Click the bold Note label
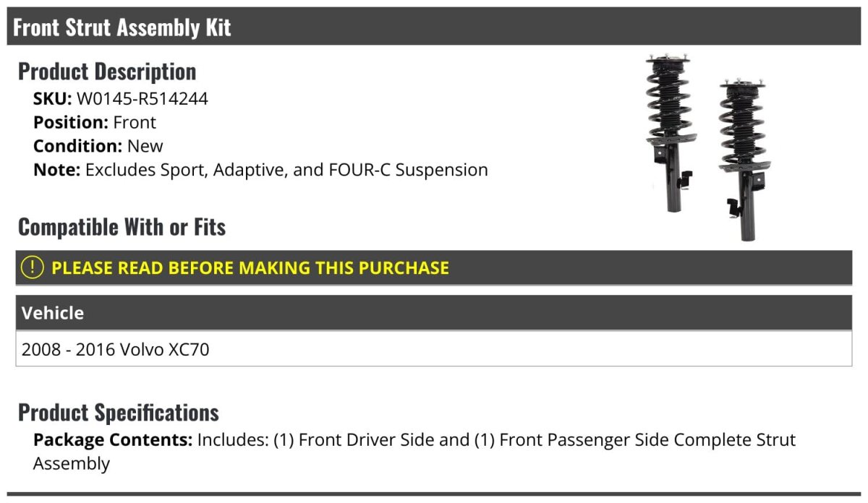 point(56,170)
